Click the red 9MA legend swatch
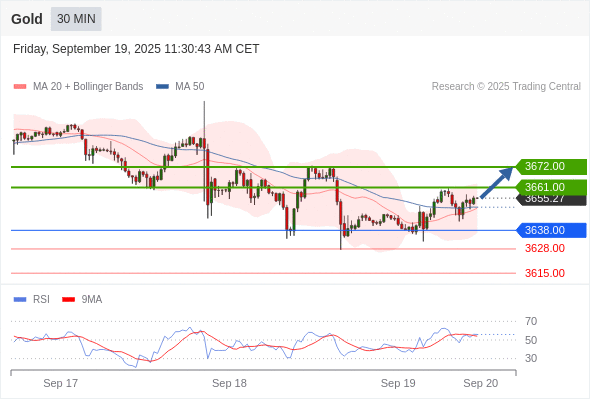The width and height of the screenshot is (590, 400). point(68,300)
